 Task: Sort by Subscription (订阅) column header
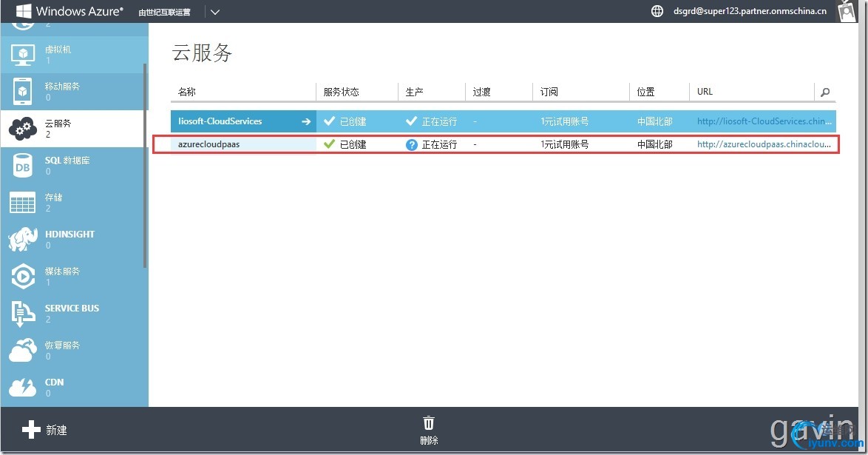(549, 92)
